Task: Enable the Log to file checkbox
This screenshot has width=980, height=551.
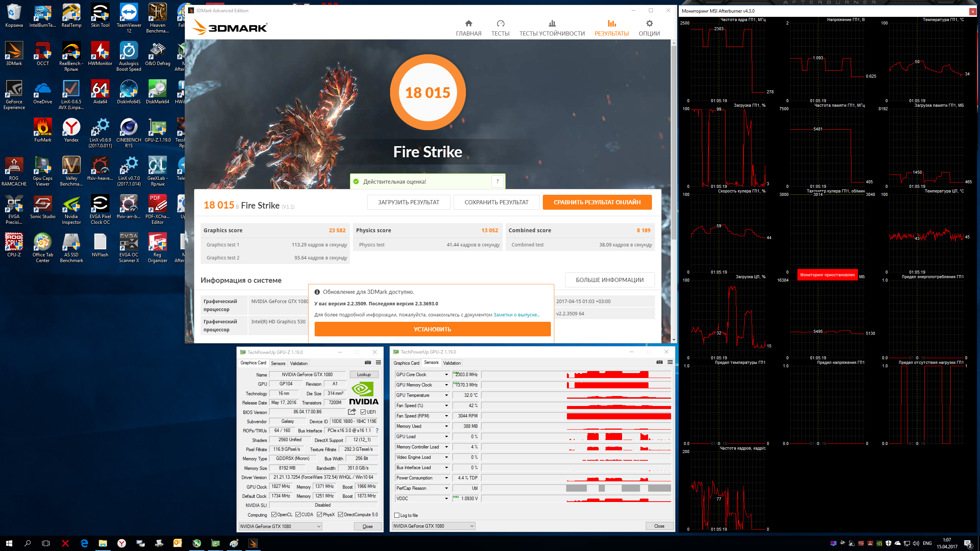Action: coord(397,515)
